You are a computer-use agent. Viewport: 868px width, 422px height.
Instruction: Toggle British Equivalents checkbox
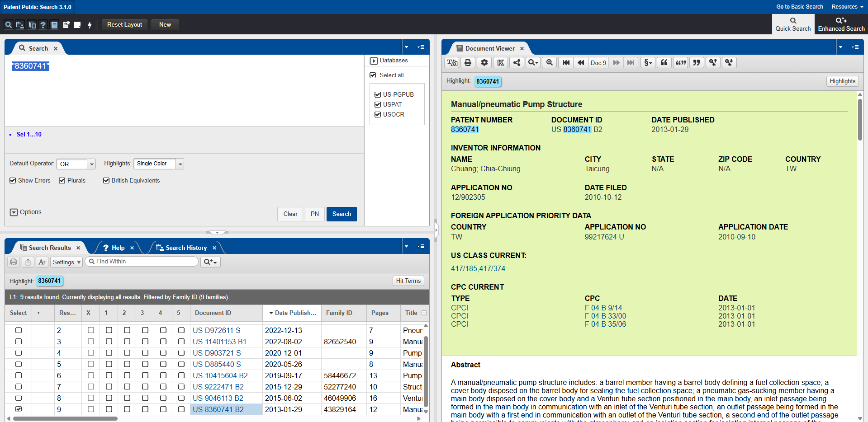(106, 181)
